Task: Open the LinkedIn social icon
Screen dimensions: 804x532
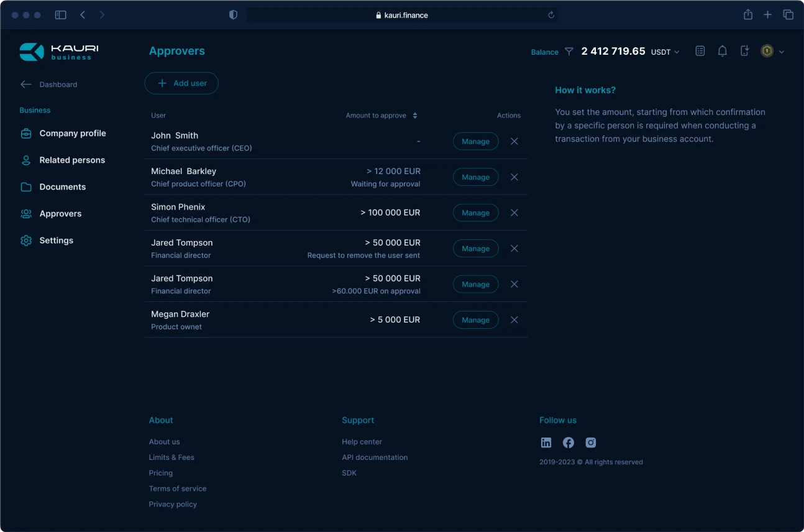Action: coord(546,443)
